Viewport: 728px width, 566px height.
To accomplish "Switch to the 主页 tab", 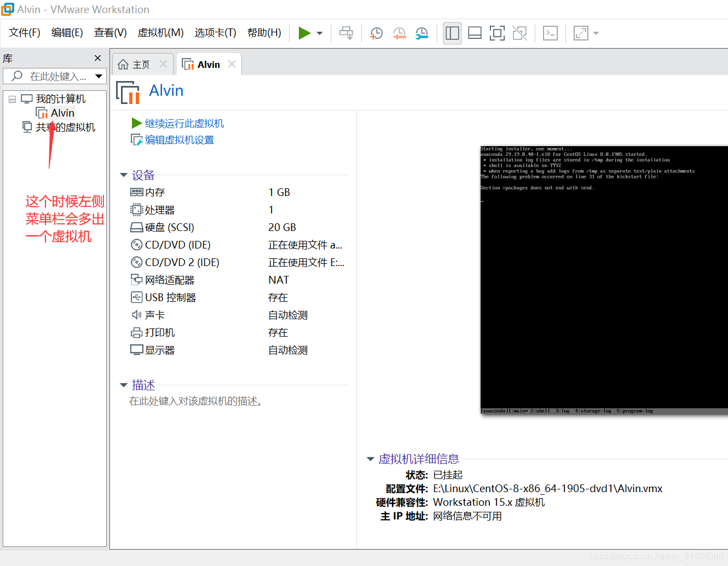I will tap(142, 65).
